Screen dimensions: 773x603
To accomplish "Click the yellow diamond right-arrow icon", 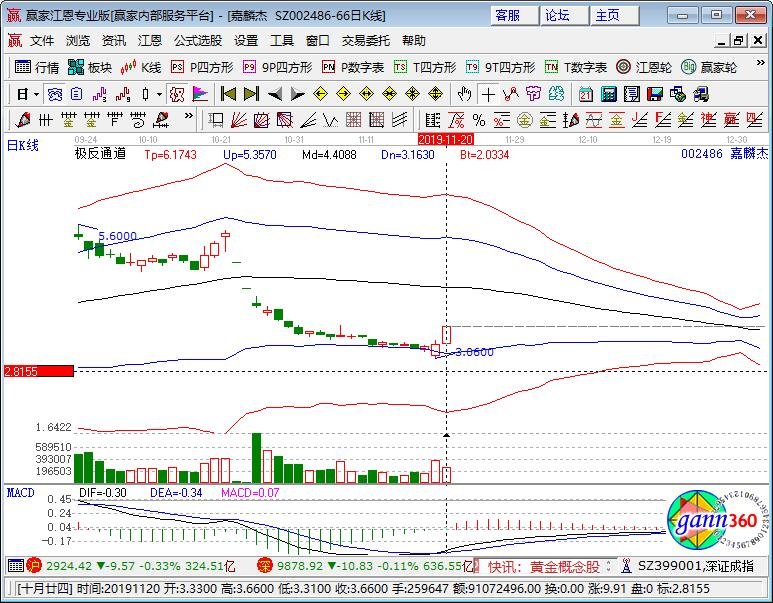I will [343, 94].
